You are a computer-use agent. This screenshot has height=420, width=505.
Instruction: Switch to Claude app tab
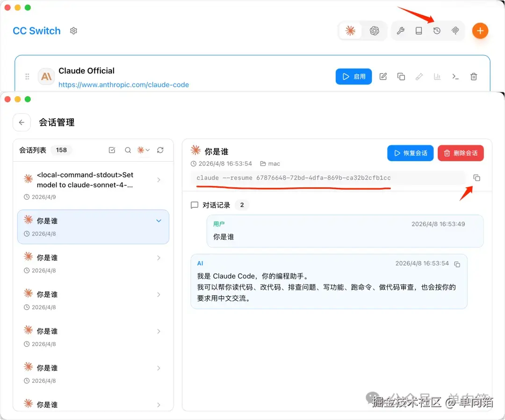tap(350, 31)
